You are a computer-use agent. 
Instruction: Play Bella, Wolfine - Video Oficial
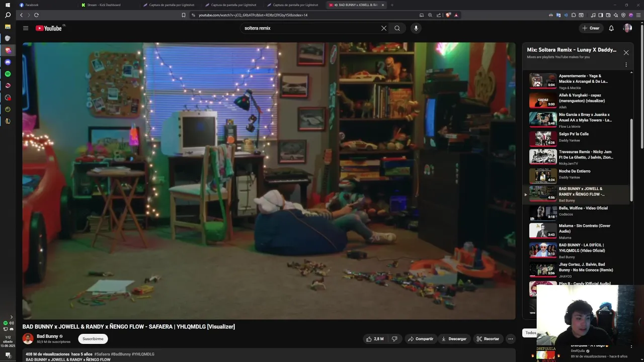[x=579, y=213]
